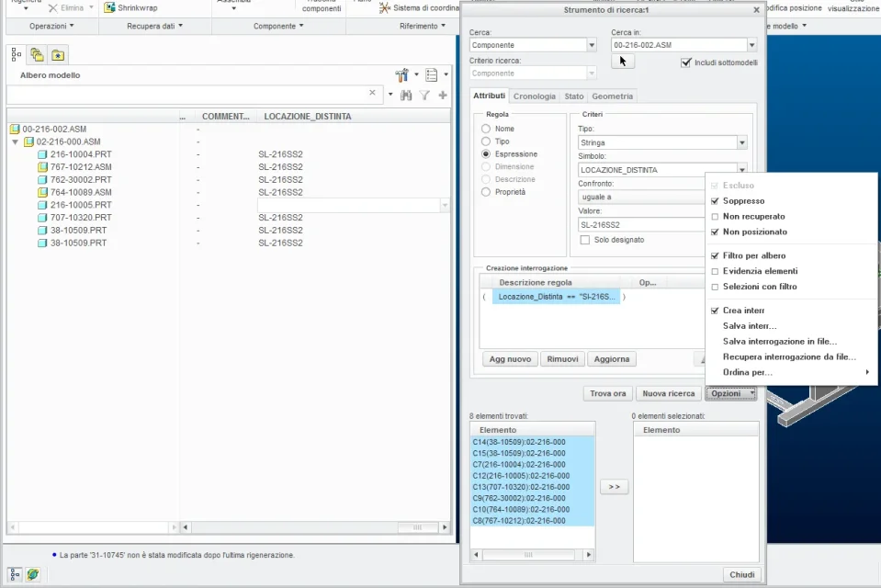Open the Tipo dropdown showing Stringa
The height and width of the screenshot is (588, 881).
click(x=742, y=142)
